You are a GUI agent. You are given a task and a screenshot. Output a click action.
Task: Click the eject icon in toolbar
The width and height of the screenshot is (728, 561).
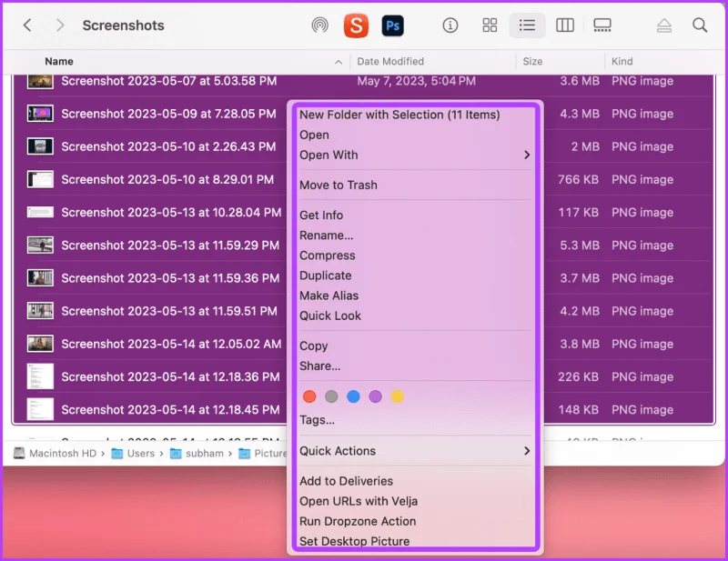(664, 25)
